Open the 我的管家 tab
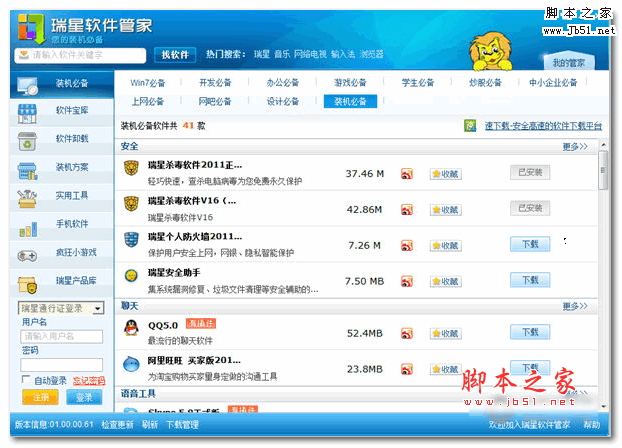The width and height of the screenshot is (622, 448). [x=568, y=63]
